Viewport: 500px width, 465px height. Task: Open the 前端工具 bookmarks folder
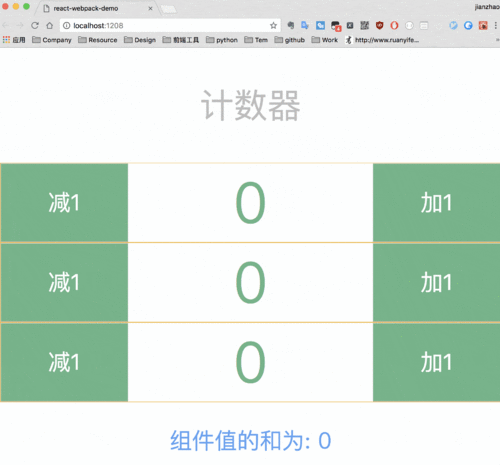coord(181,40)
